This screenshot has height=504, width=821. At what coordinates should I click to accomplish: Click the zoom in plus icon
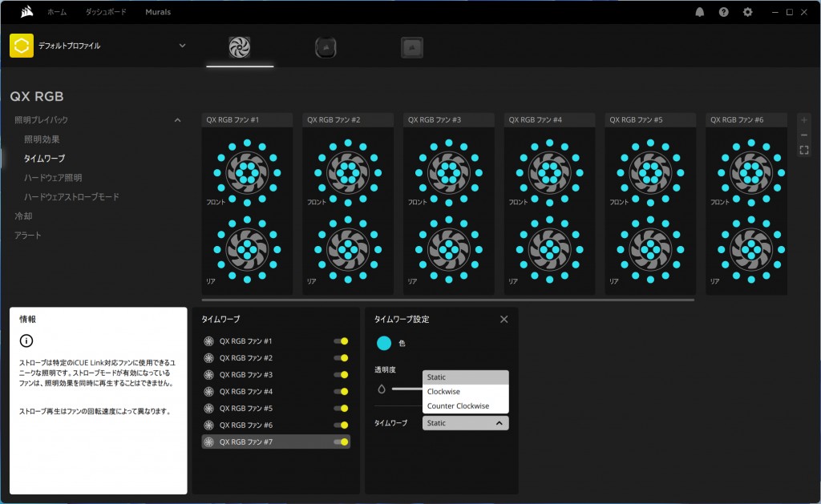pos(804,119)
